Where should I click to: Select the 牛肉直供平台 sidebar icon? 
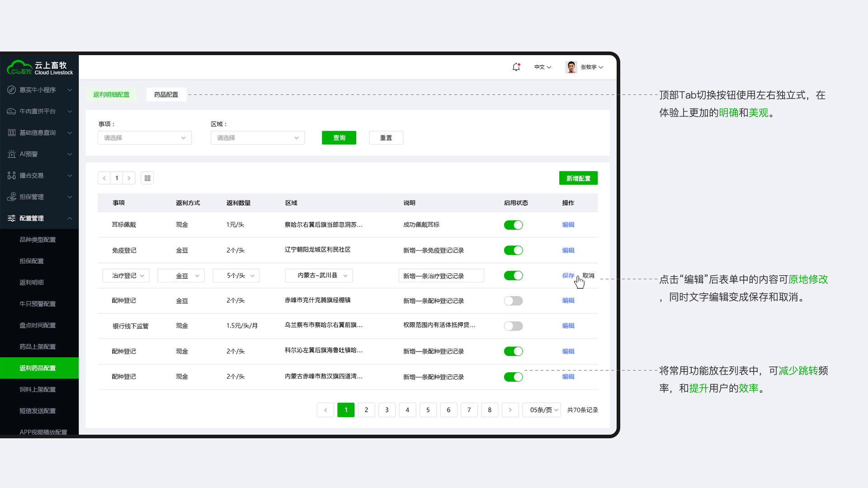coord(11,111)
